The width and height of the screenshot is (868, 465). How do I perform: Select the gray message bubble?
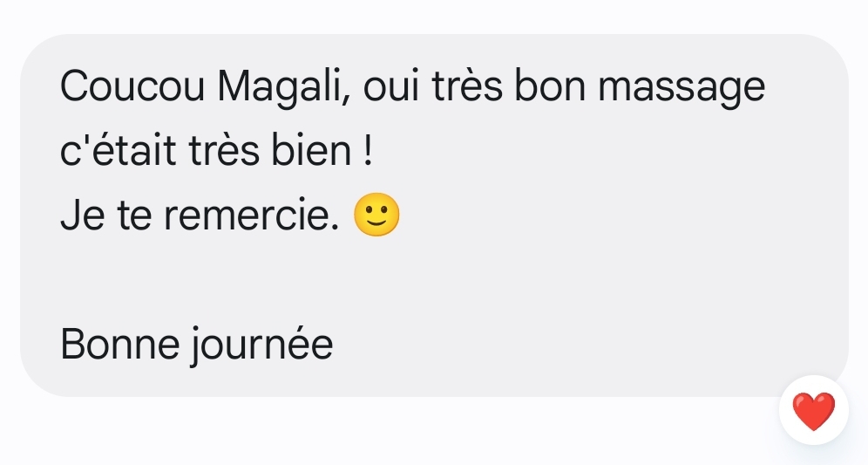pos(434,215)
